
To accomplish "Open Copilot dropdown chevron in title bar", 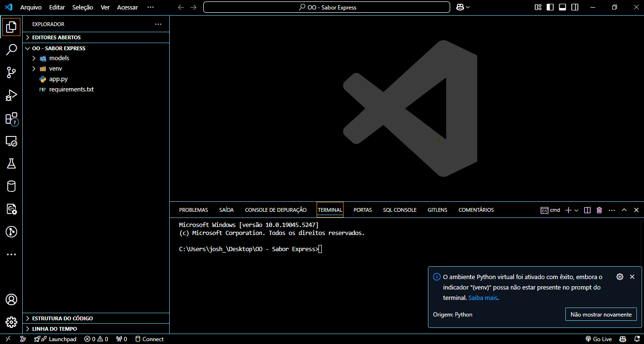I will pyautogui.click(x=468, y=7).
